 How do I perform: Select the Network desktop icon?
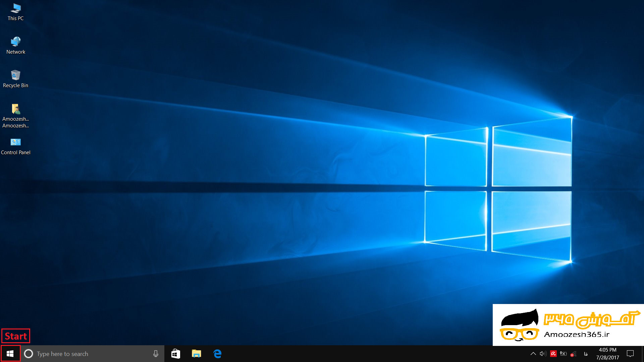(x=16, y=46)
